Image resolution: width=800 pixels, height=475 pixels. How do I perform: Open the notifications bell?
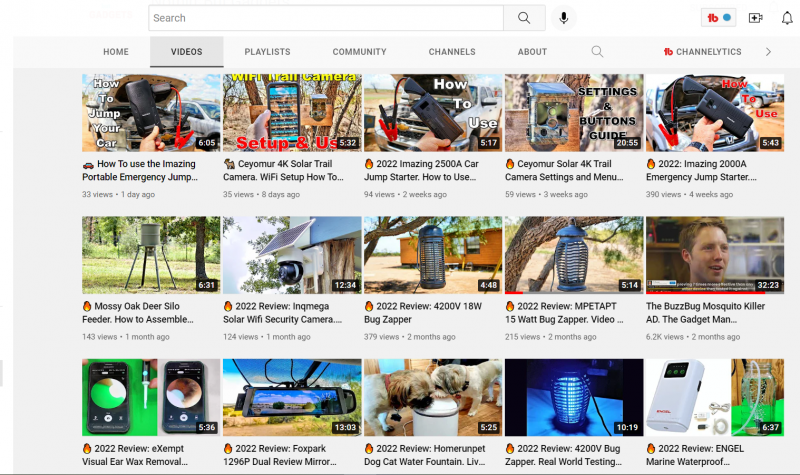click(x=786, y=18)
